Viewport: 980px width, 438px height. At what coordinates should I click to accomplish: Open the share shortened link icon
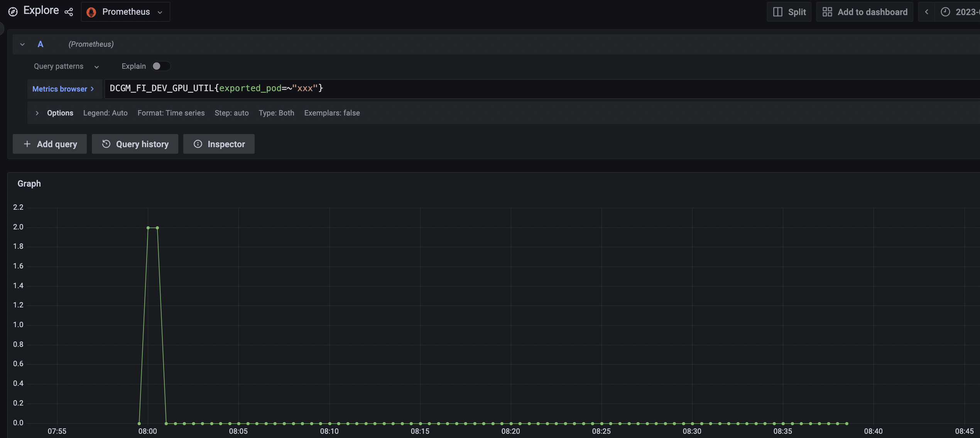click(69, 12)
